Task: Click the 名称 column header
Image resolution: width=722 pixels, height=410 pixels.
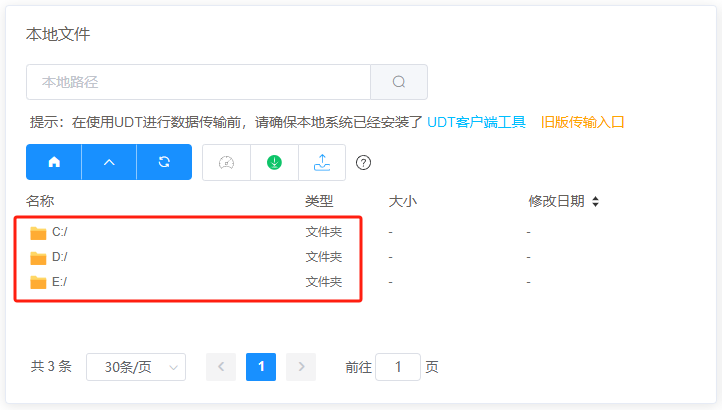Action: (40, 201)
